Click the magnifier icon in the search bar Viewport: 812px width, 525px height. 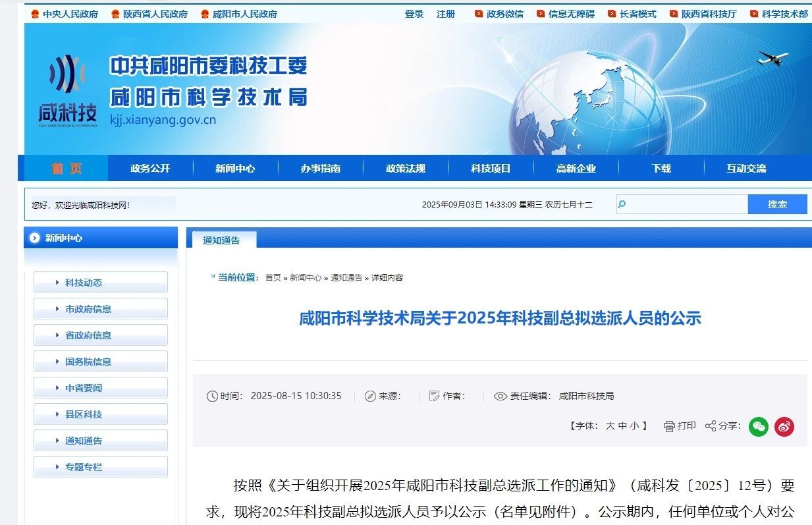pyautogui.click(x=620, y=204)
